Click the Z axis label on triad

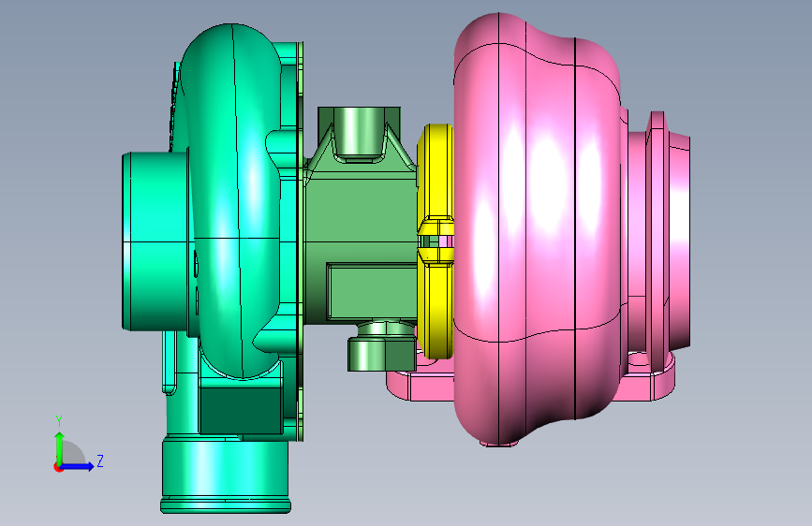click(100, 460)
